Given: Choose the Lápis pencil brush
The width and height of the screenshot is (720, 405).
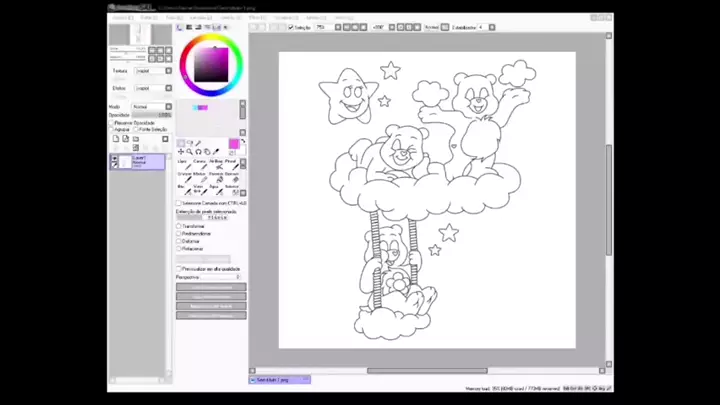Looking at the screenshot, I should click(x=185, y=164).
